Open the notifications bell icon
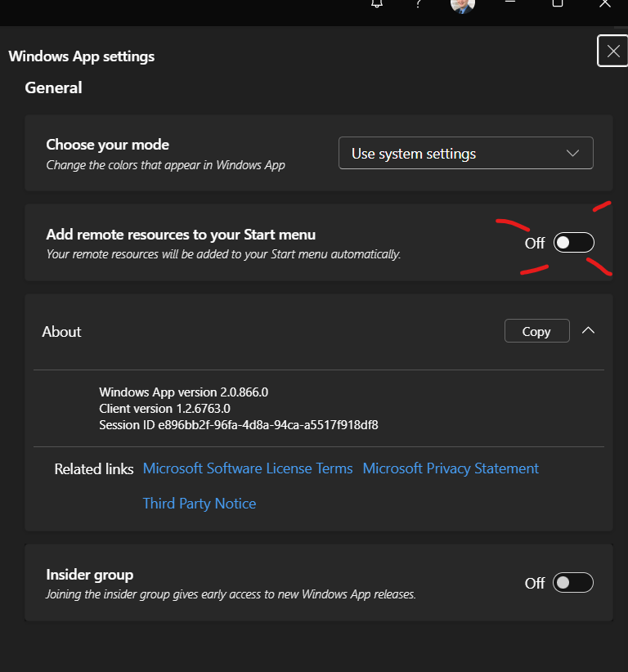The height and width of the screenshot is (672, 628). [377, 4]
